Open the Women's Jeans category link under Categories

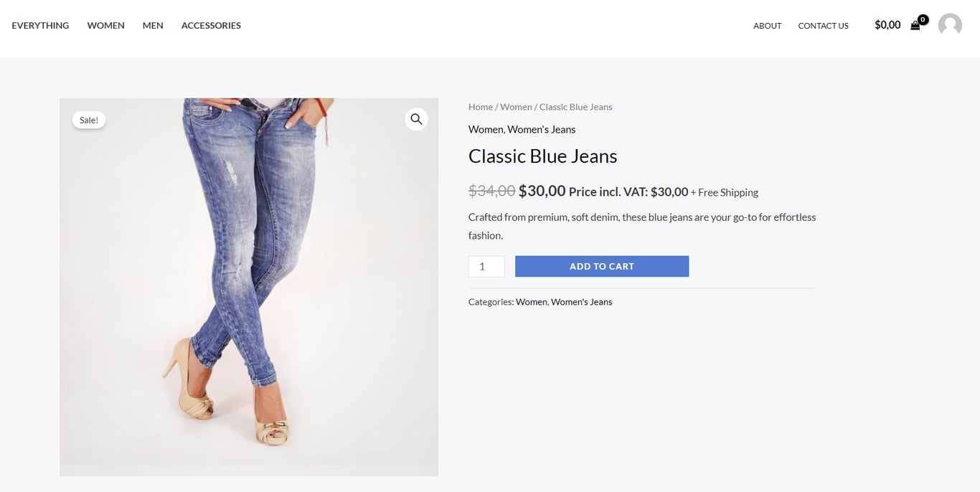pos(581,301)
